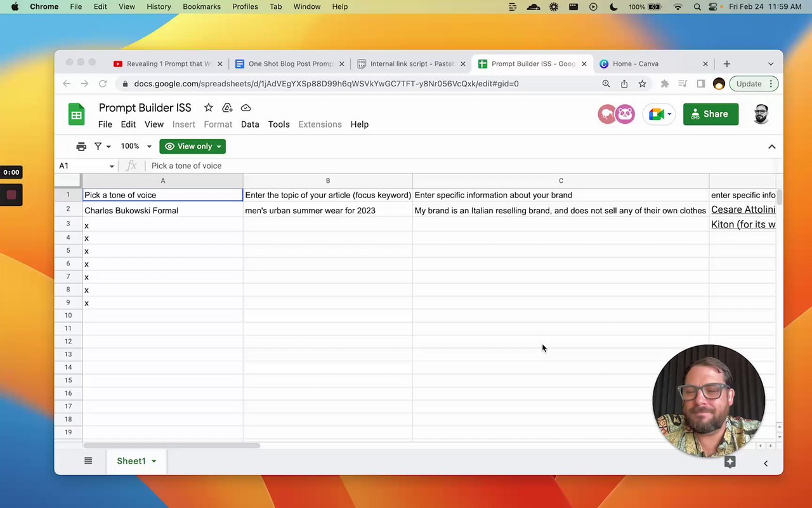Viewport: 812px width, 508px height.
Task: Open the all sheets list icon
Action: (88, 461)
